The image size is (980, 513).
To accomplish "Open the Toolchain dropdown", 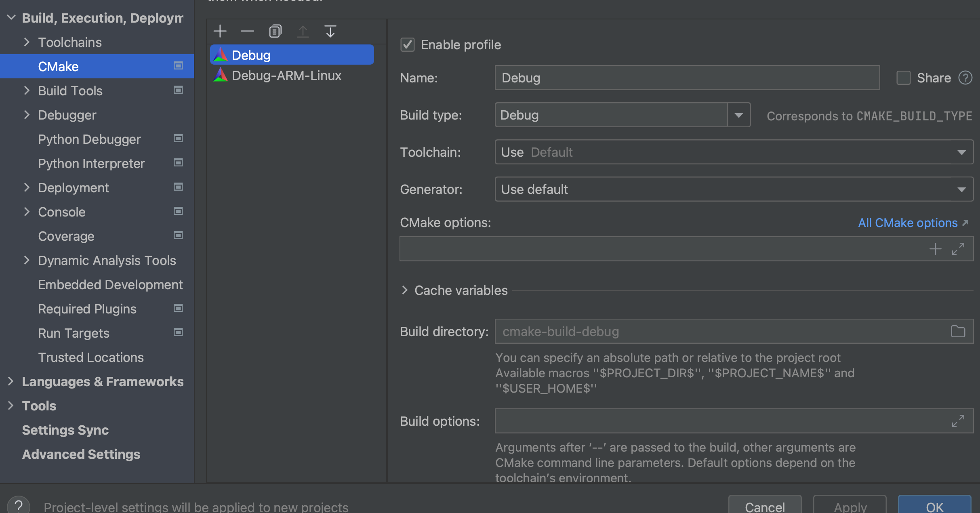I will point(961,152).
